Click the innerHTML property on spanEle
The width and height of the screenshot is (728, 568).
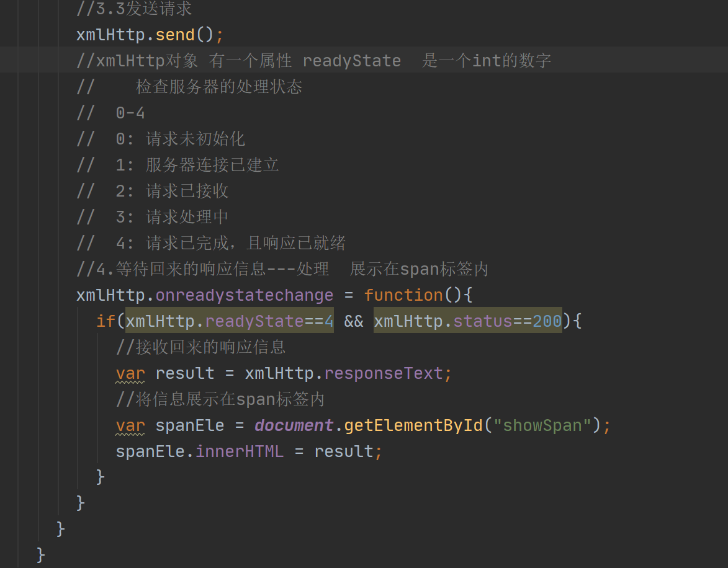(239, 451)
